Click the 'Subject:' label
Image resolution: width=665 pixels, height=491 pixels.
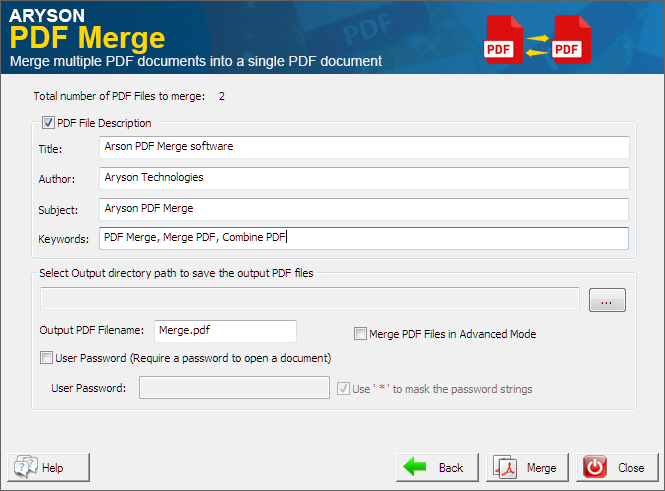click(58, 210)
